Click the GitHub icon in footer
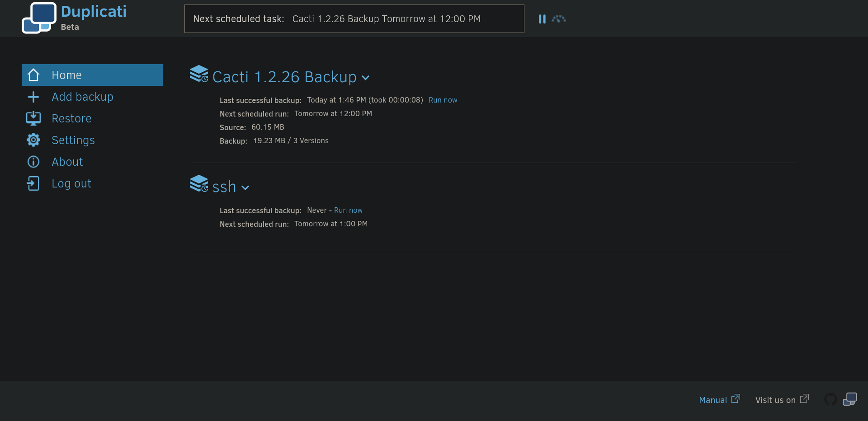Screen dimensions: 868x421 click(830, 399)
